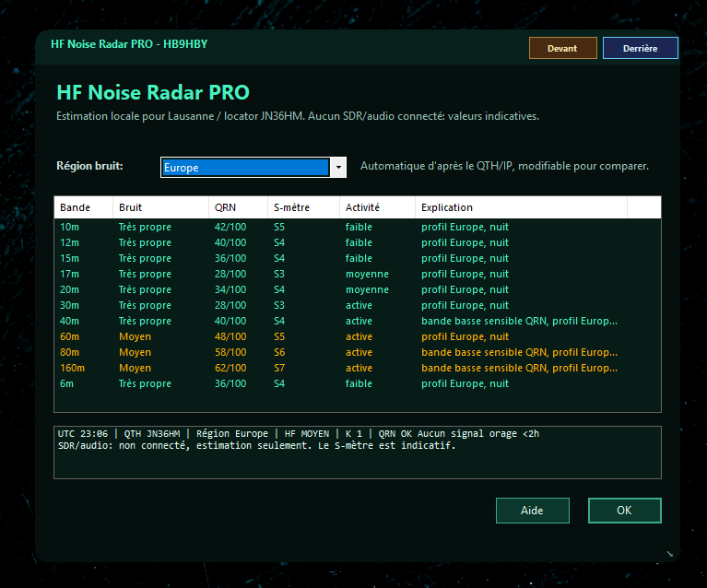Select the 17m band row

[x=358, y=274]
